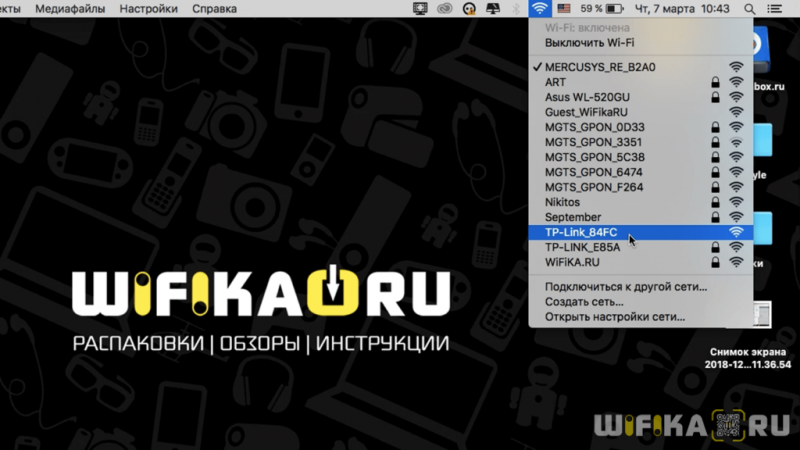Screen dimensions: 800x450
Task: Connect to MGTS_GPON_5C38 network
Action: pos(640,157)
